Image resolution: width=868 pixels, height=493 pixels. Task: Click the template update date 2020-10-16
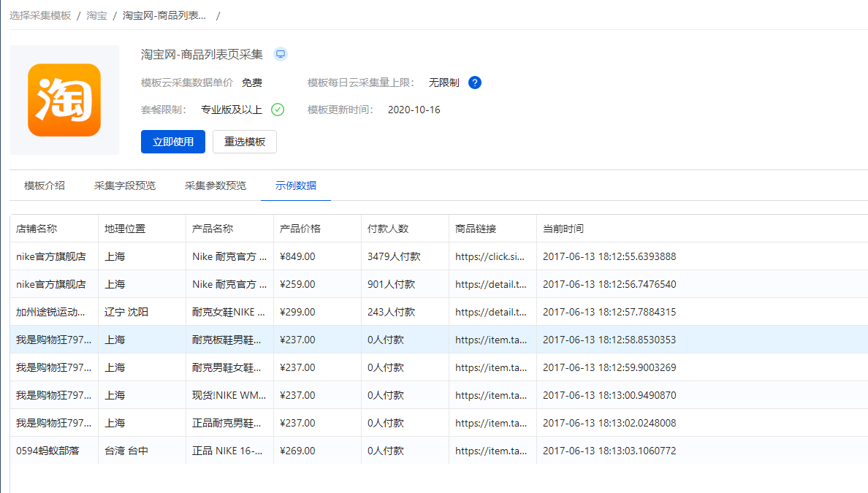point(414,110)
